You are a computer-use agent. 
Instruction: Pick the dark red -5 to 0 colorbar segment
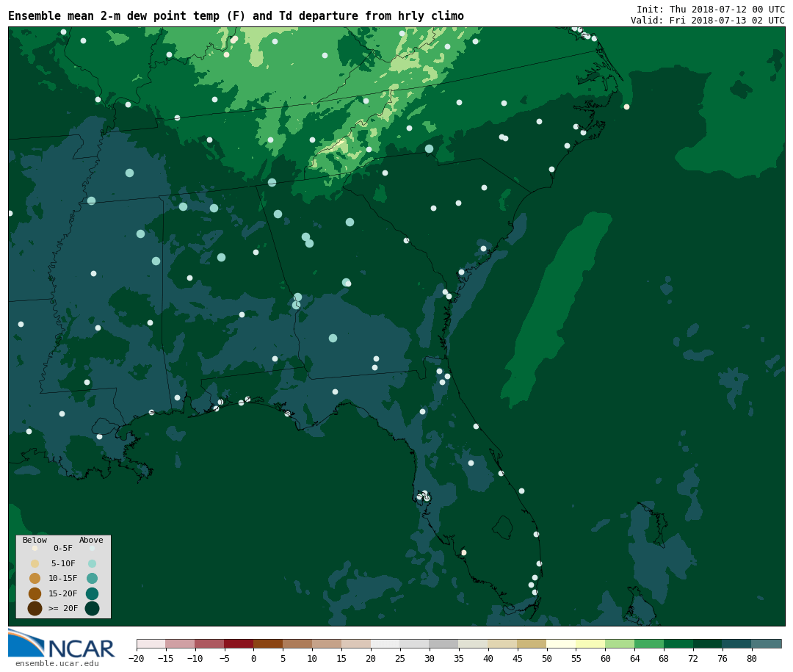[239, 643]
